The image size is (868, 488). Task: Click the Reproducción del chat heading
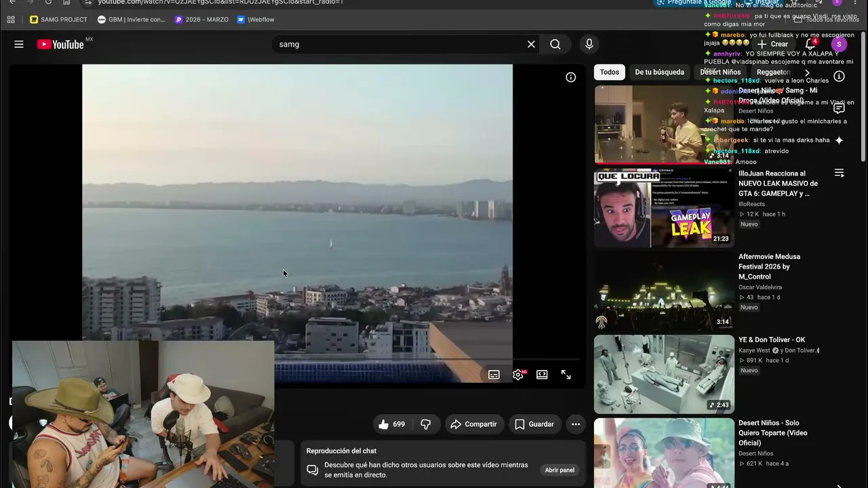(x=341, y=451)
